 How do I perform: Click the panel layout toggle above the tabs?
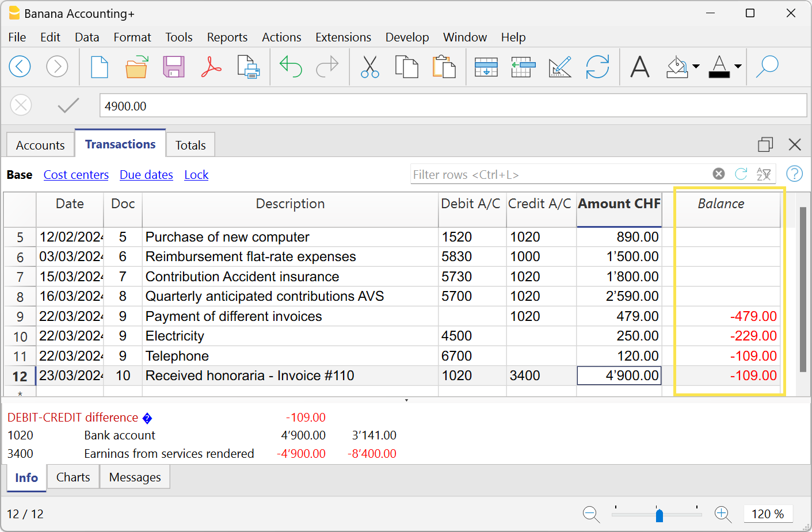[765, 144]
